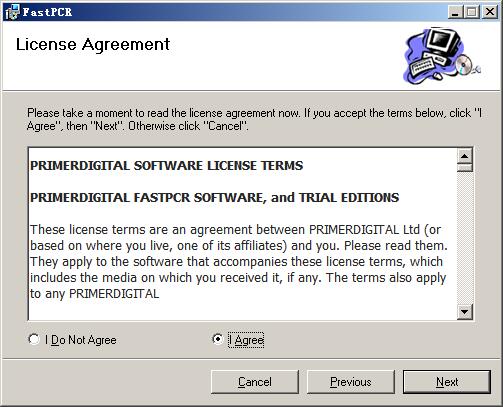
Task: Click the "I Do Not Agree" label text
Action: (x=81, y=340)
